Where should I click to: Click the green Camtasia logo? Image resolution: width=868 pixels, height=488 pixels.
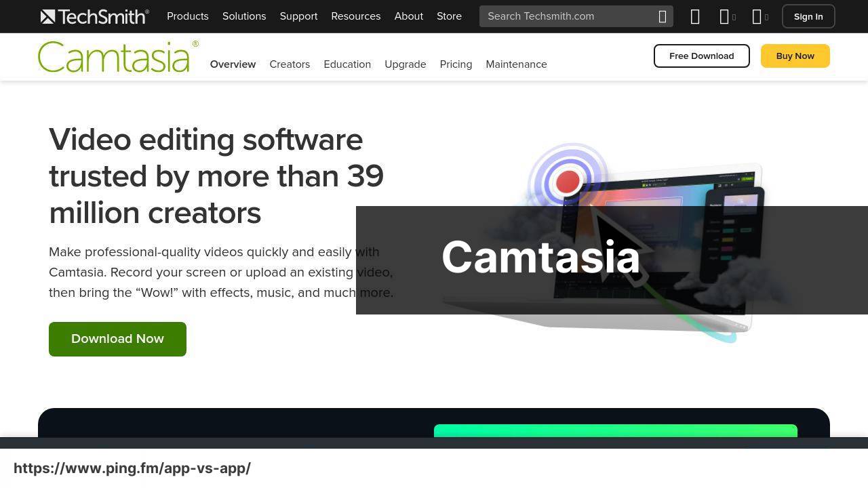pyautogui.click(x=118, y=57)
